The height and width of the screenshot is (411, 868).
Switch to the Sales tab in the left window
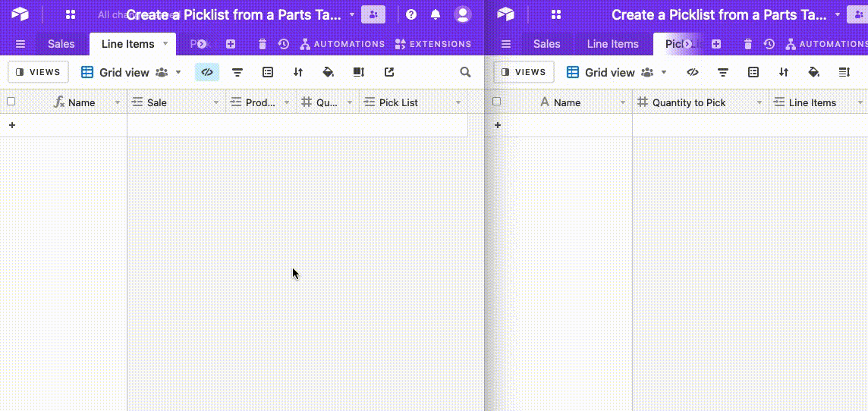pyautogui.click(x=61, y=44)
